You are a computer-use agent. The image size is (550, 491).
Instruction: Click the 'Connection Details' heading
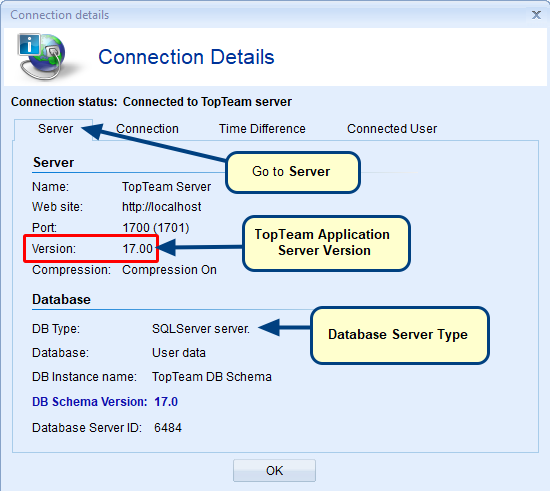(x=186, y=57)
